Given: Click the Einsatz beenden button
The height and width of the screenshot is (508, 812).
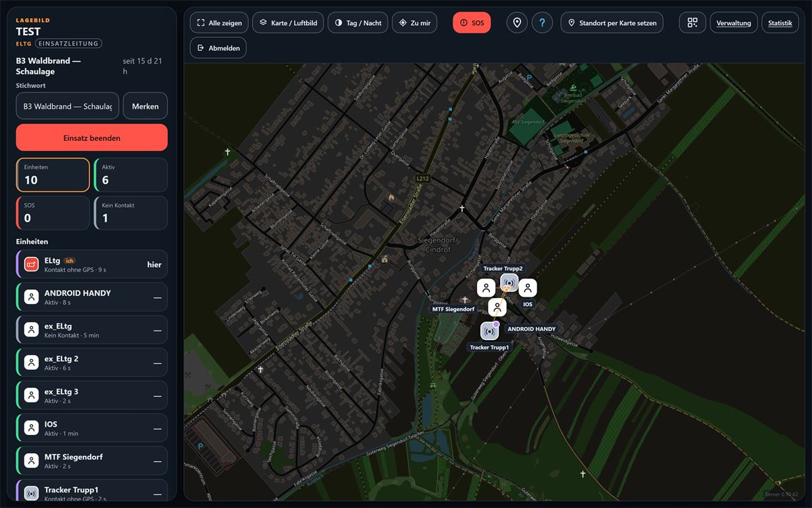Looking at the screenshot, I should 92,137.
